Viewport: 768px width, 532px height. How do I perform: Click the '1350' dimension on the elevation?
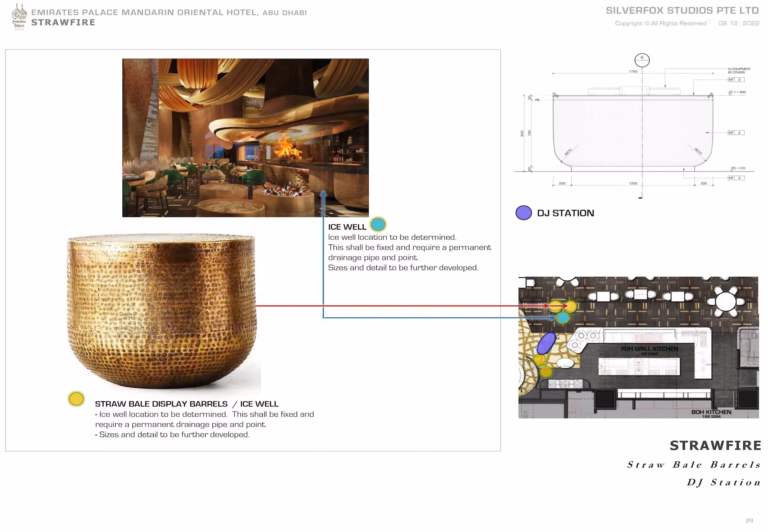click(x=633, y=183)
